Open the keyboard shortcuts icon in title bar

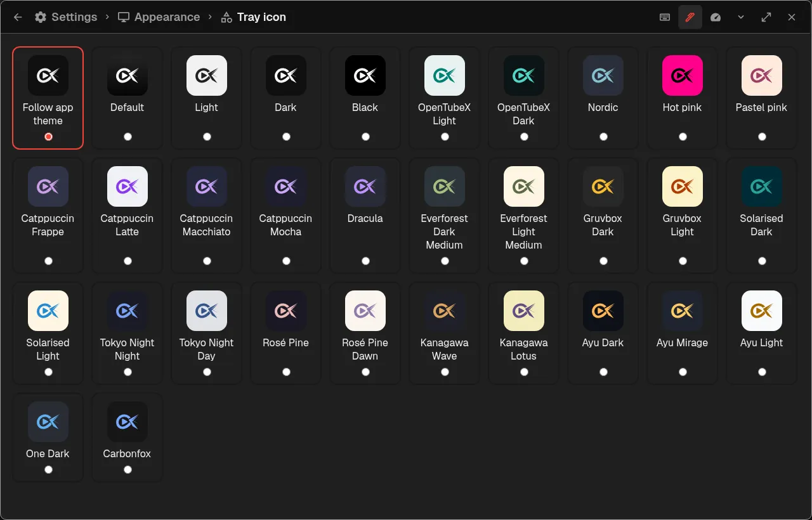click(x=665, y=17)
